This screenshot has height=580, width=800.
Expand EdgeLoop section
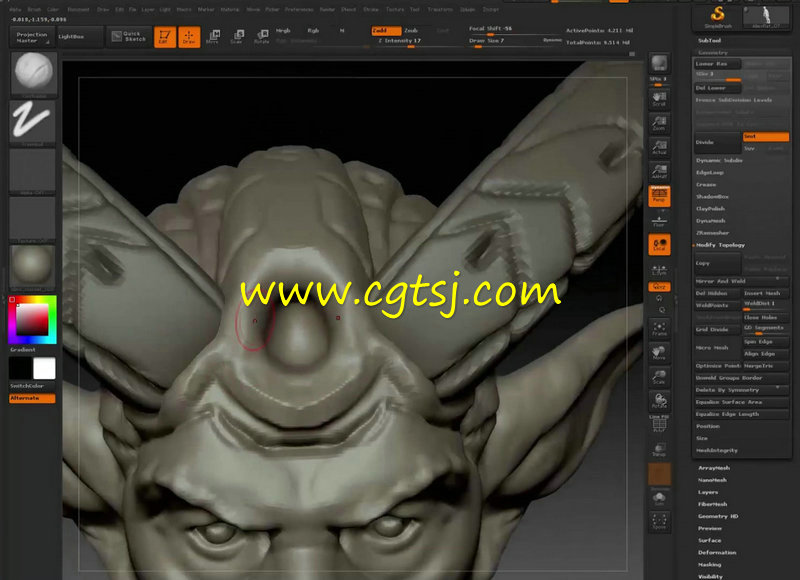pos(710,172)
